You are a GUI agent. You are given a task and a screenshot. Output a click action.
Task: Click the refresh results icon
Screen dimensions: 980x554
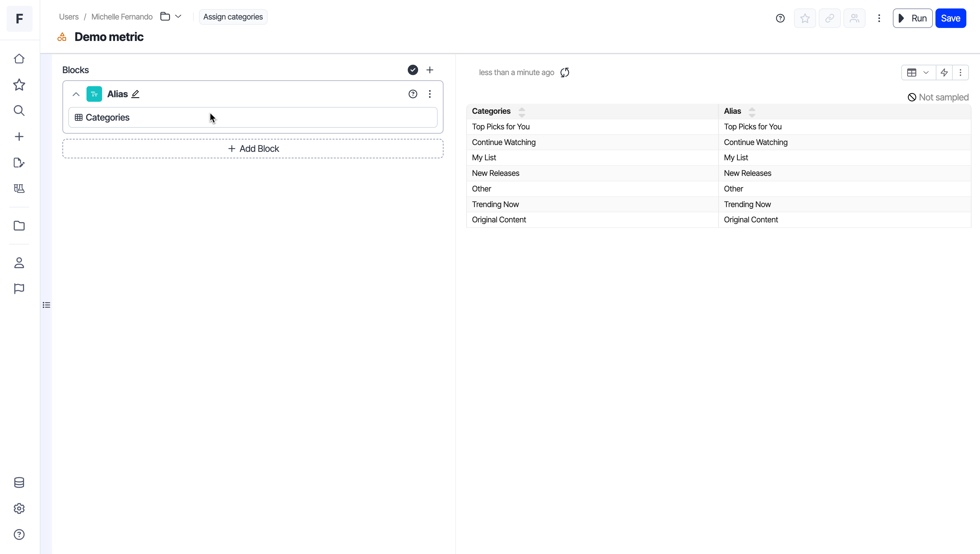click(x=564, y=72)
